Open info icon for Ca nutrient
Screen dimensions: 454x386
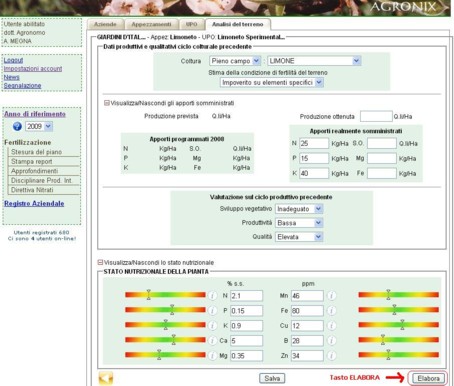[212, 341]
